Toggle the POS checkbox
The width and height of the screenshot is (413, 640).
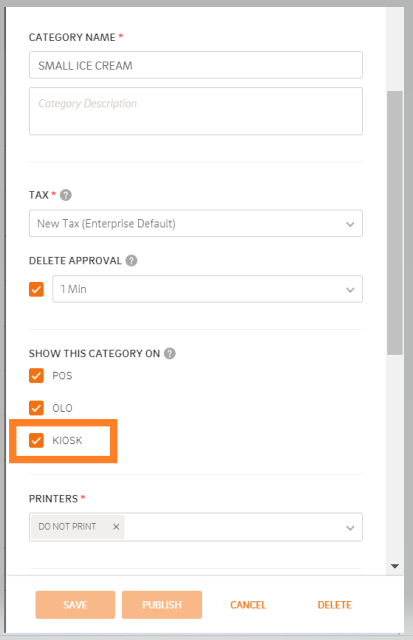(36, 376)
